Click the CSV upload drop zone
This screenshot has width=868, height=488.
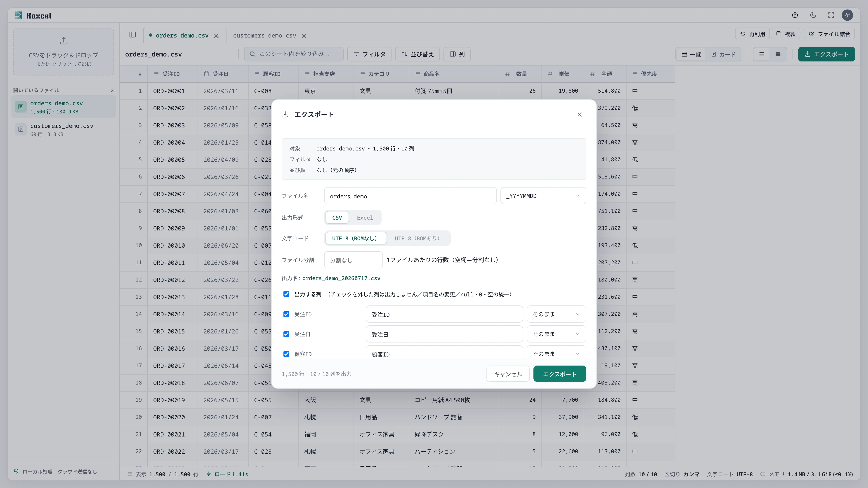(63, 52)
